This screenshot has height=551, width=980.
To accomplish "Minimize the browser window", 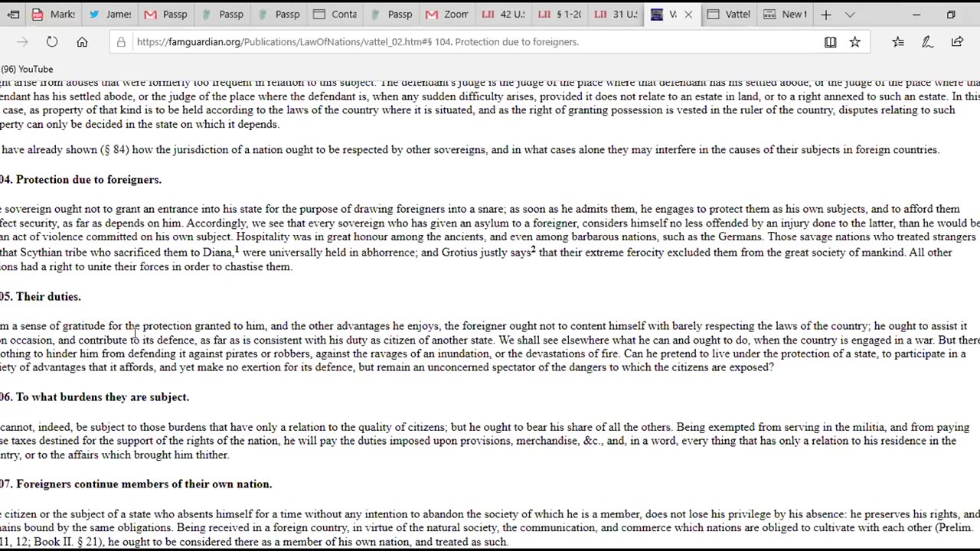I will point(917,15).
